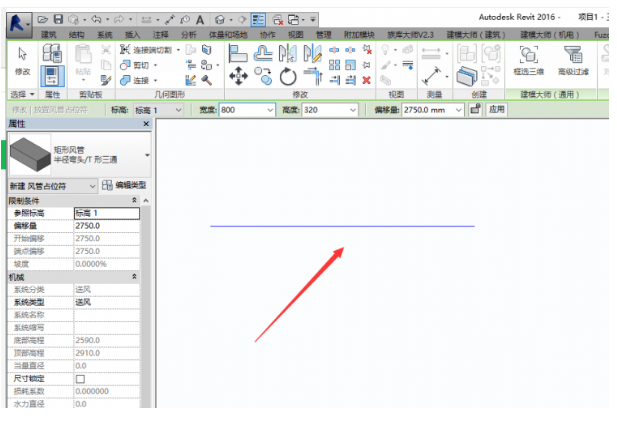
Task: Click the 应用 apply button
Action: (497, 109)
